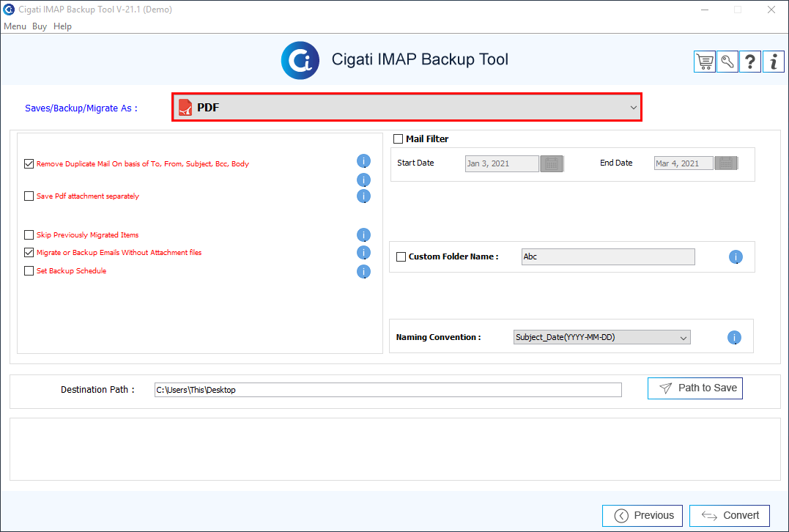Open the Help menu
789x532 pixels.
62,26
